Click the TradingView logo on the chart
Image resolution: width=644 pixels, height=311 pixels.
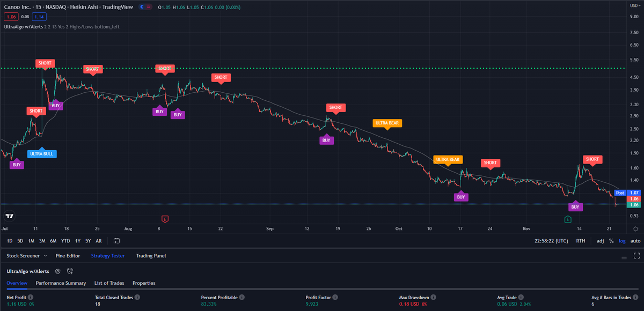[x=9, y=216]
